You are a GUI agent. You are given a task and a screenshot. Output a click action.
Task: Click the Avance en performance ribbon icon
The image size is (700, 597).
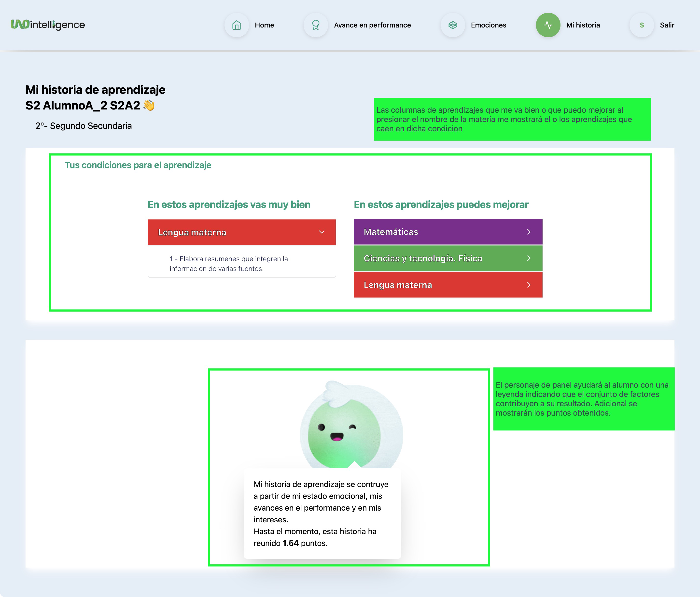[x=316, y=25]
